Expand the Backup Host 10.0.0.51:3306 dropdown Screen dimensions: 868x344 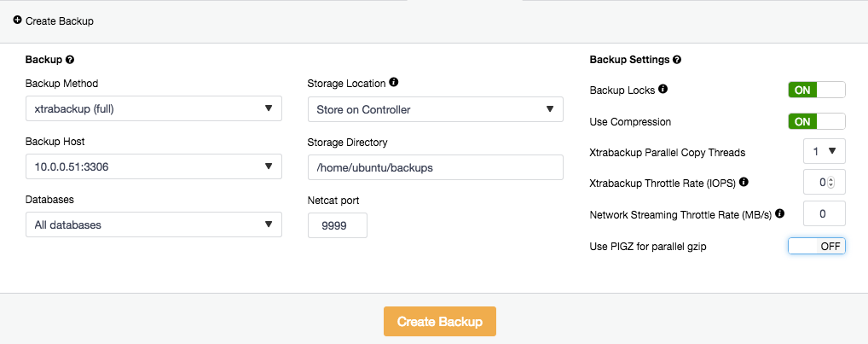(153, 166)
